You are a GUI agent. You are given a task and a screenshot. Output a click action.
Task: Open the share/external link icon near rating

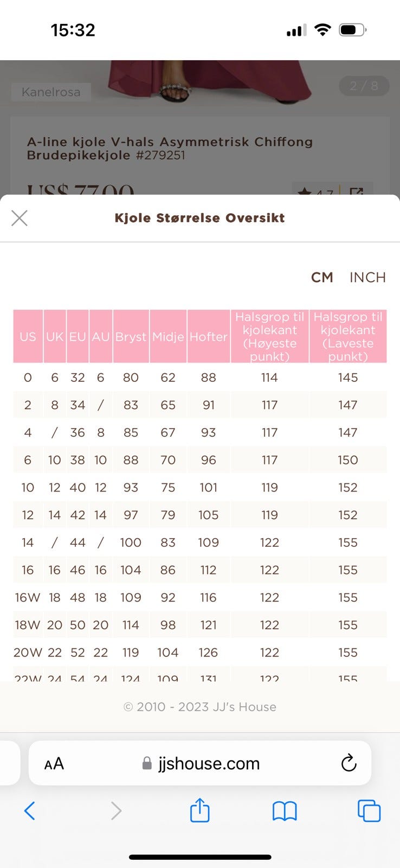(x=357, y=192)
